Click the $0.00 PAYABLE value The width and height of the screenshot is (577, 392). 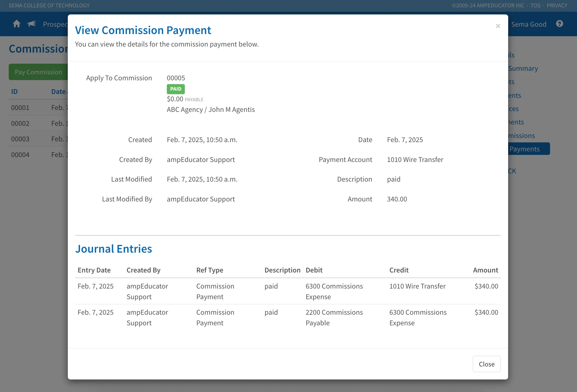tap(185, 99)
